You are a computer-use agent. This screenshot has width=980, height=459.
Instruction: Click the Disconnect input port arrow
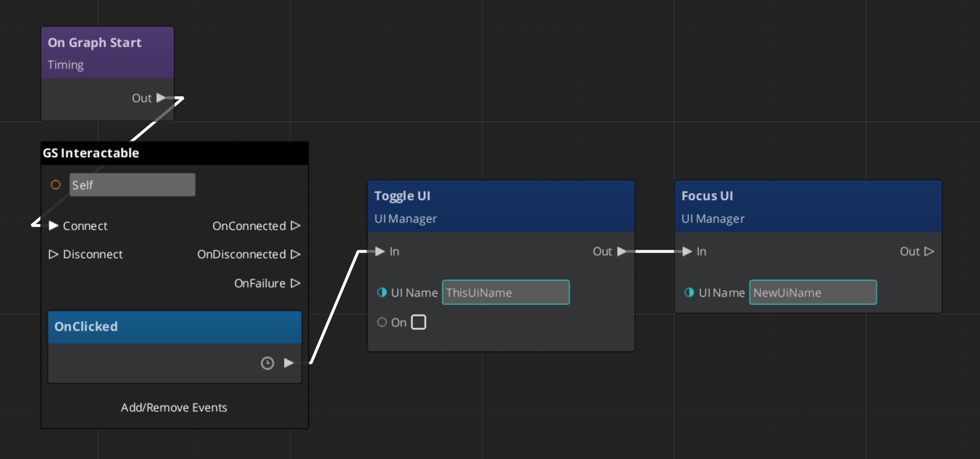(x=53, y=254)
